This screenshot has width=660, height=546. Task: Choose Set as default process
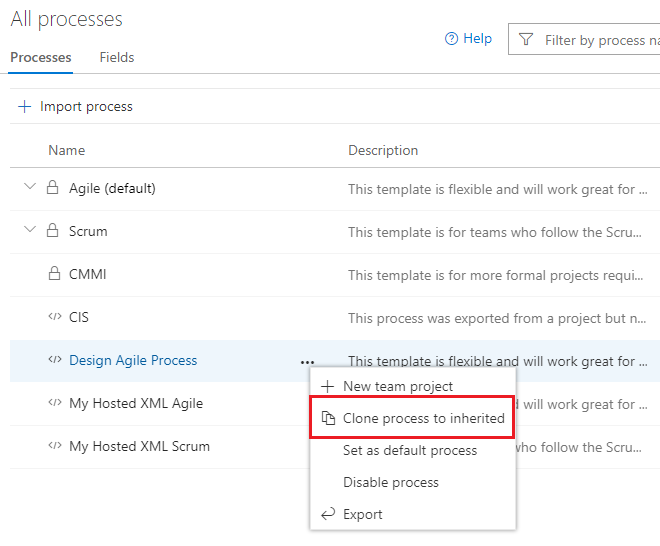tap(412, 450)
